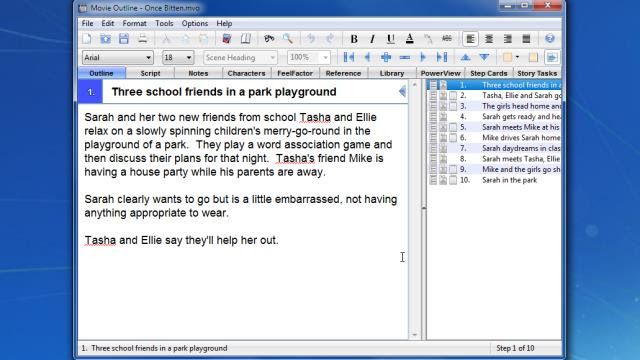Toggle the note box on step 5
Screen dimensions: 640x360
coord(453,127)
